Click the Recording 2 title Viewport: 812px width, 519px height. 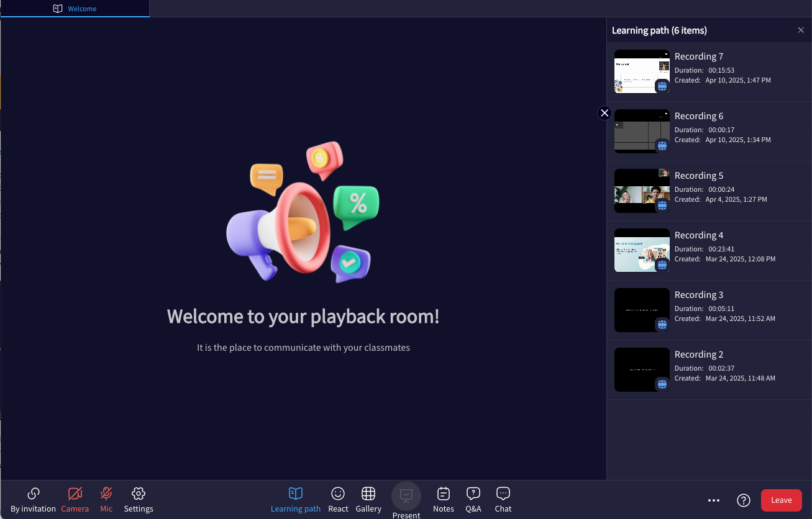point(699,354)
